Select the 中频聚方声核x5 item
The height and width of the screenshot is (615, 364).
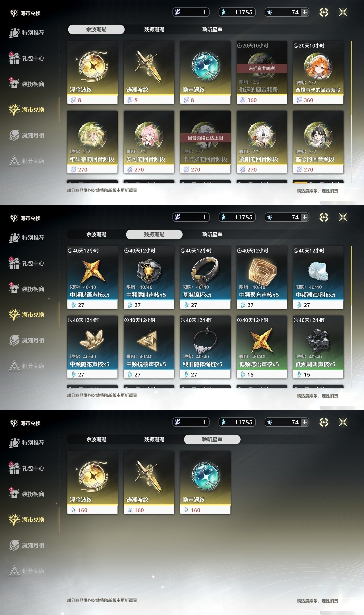click(x=262, y=278)
